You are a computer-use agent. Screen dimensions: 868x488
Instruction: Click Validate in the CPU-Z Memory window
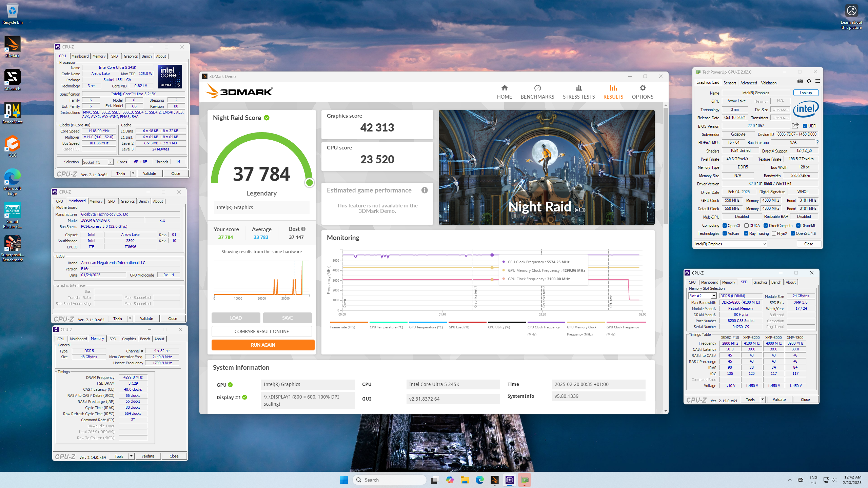148,456
